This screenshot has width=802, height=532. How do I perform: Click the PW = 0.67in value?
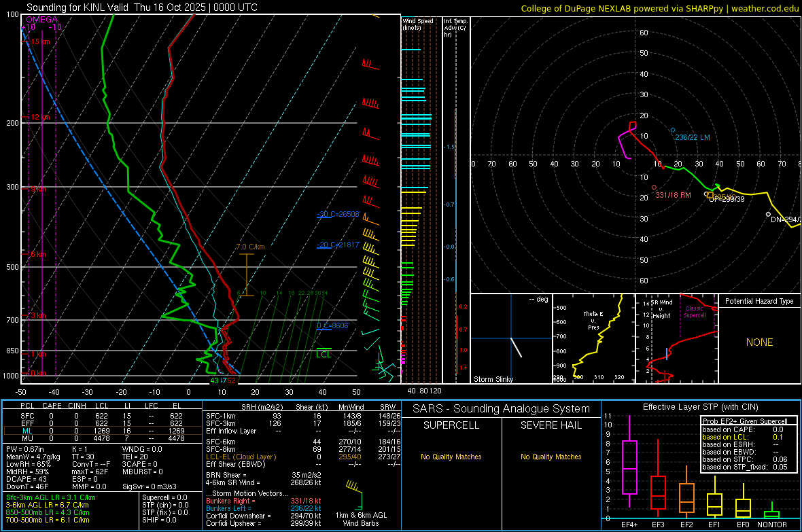tap(24, 449)
